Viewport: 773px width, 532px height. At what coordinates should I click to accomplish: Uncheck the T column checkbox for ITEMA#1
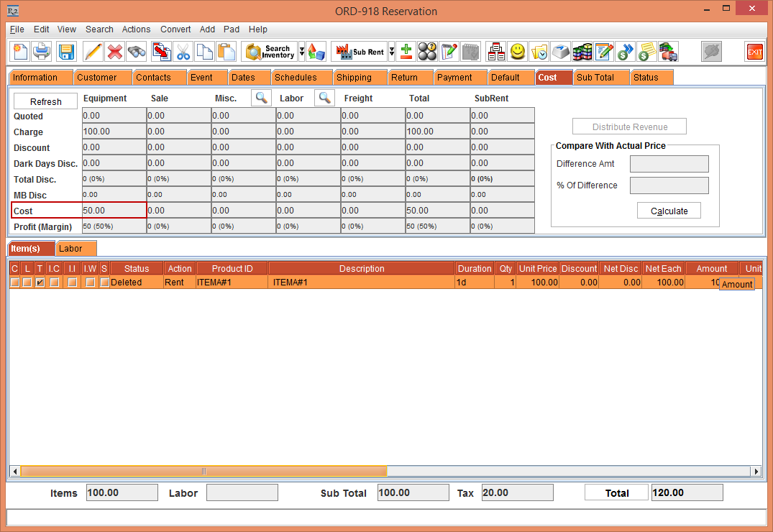point(40,283)
